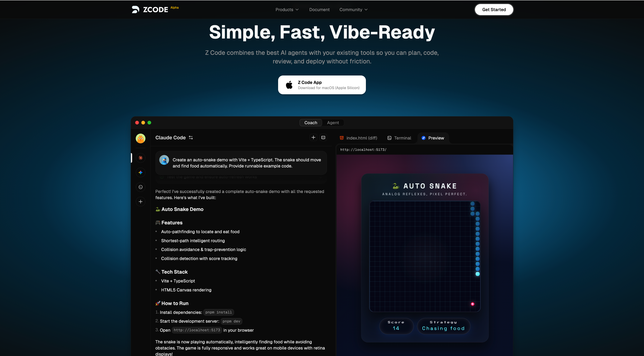This screenshot has height=356, width=644.
Task: Click the settings sliders icon beside Claude Code
Action: click(x=191, y=138)
